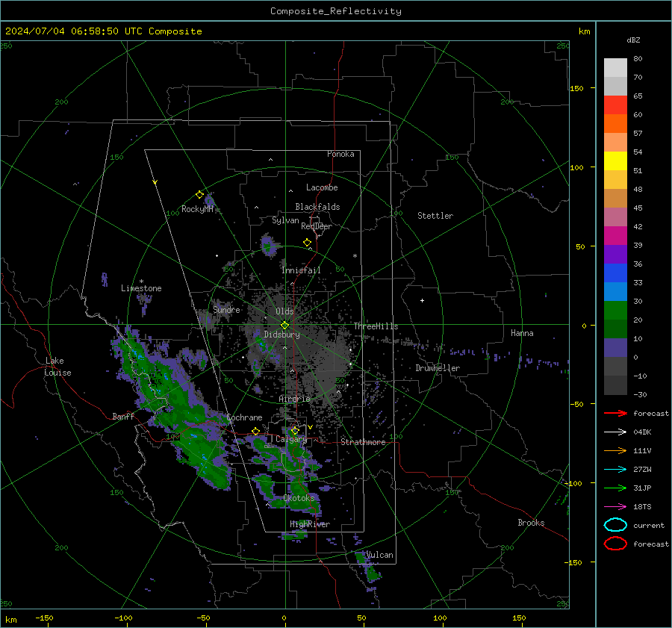Viewport: 672px width, 628px height.
Task: Click the dBZ legend heading
Action: tap(633, 40)
